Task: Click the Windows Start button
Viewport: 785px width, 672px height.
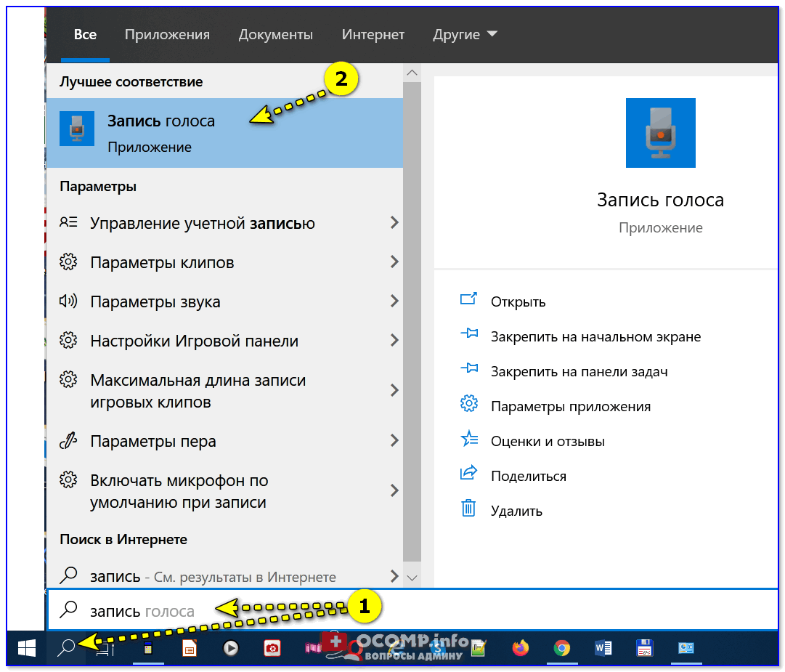Action: click(27, 647)
